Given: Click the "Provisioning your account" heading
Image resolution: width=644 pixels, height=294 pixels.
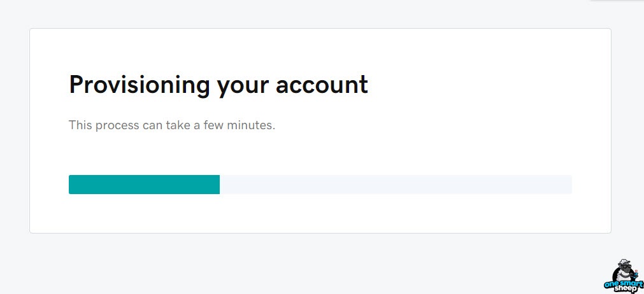Looking at the screenshot, I should (218, 85).
